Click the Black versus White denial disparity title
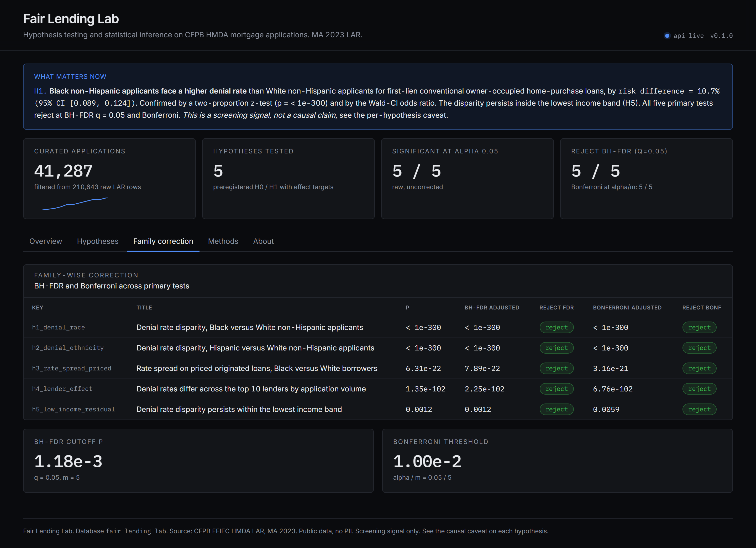Viewport: 756px width, 548px height. [x=250, y=328]
